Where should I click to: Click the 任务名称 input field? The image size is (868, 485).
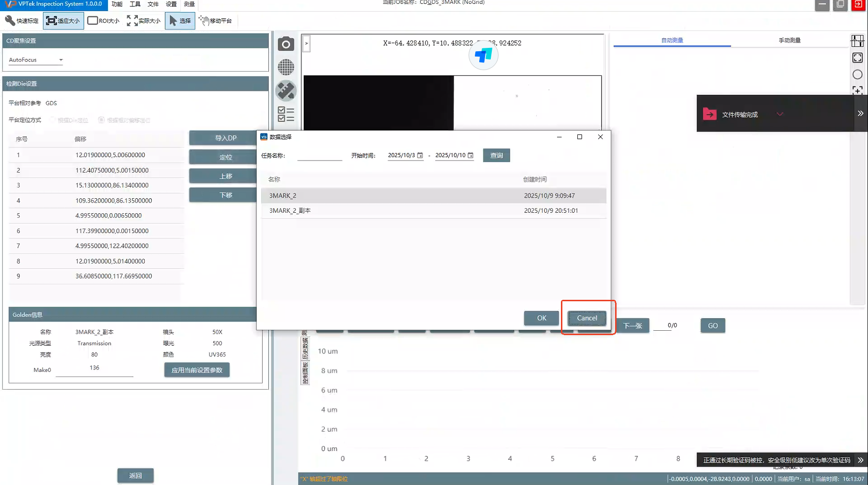point(319,156)
